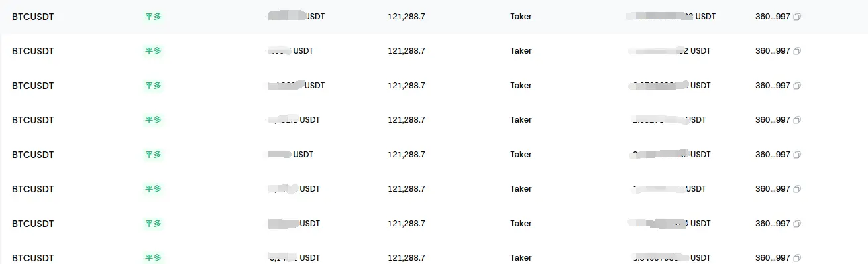This screenshot has height=264, width=868.
Task: Select the 平多 tag in the last row
Action: (x=153, y=258)
